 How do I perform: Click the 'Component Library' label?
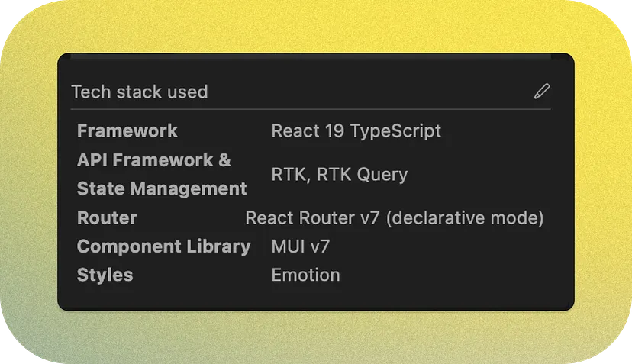point(163,246)
